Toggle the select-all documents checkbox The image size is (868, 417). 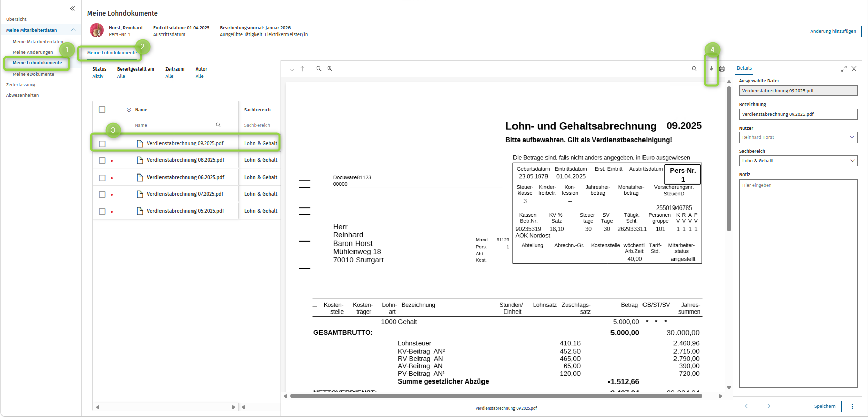pos(102,110)
